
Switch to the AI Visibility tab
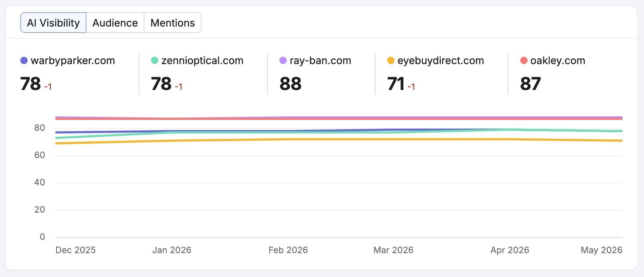coord(53,23)
